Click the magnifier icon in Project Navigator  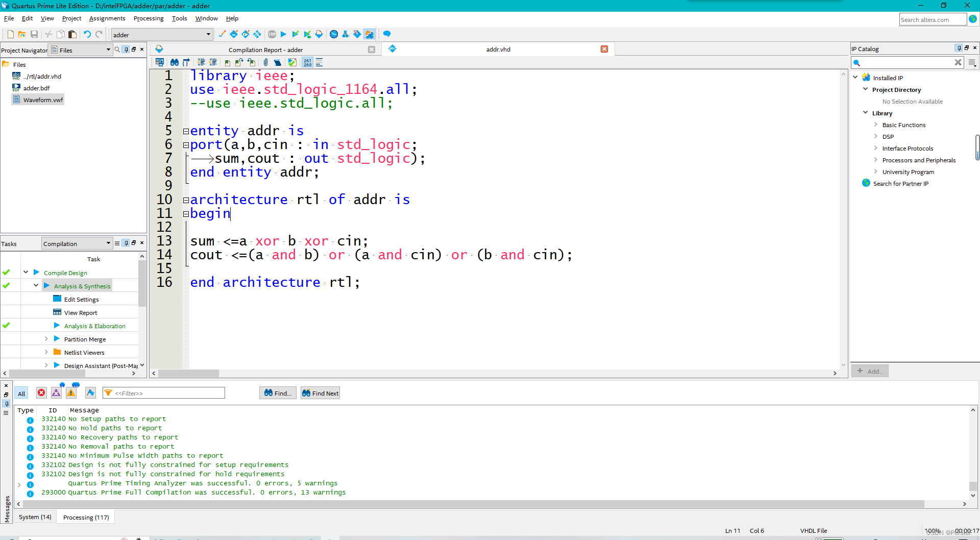coord(117,50)
